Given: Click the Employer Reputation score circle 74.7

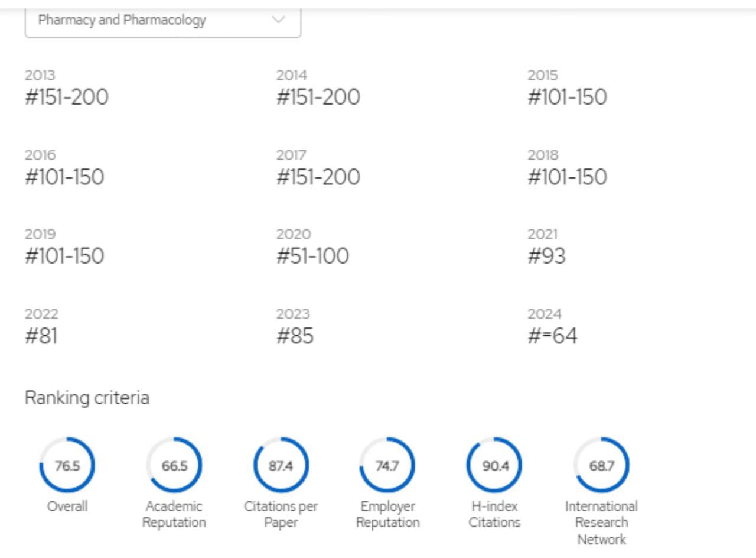Looking at the screenshot, I should [387, 465].
